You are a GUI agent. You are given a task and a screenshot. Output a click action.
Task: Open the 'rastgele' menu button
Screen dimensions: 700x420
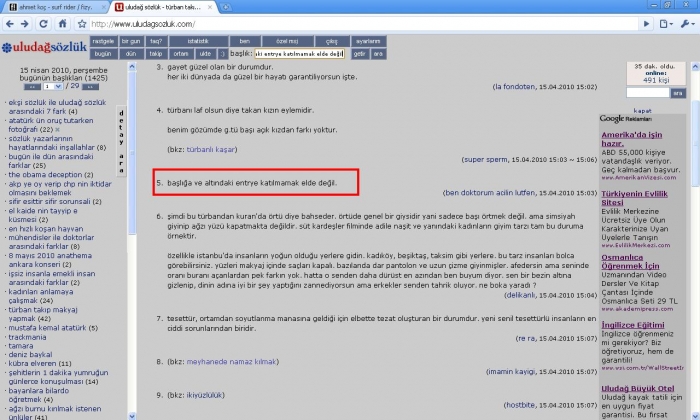(104, 41)
